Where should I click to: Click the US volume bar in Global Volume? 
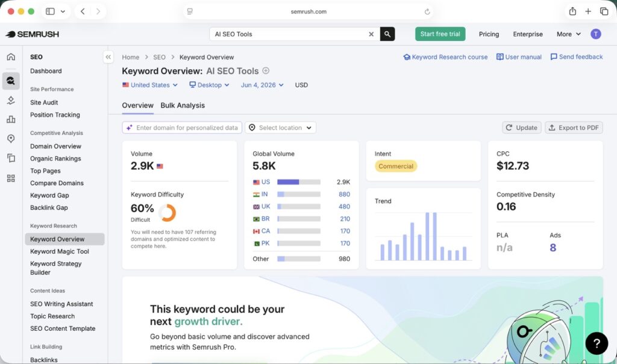point(299,182)
